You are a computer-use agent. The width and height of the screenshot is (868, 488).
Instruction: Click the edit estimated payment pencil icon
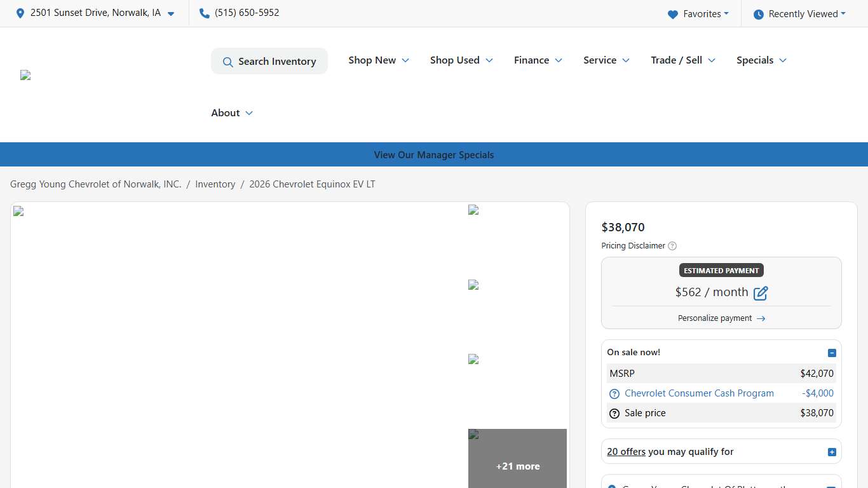[761, 293]
